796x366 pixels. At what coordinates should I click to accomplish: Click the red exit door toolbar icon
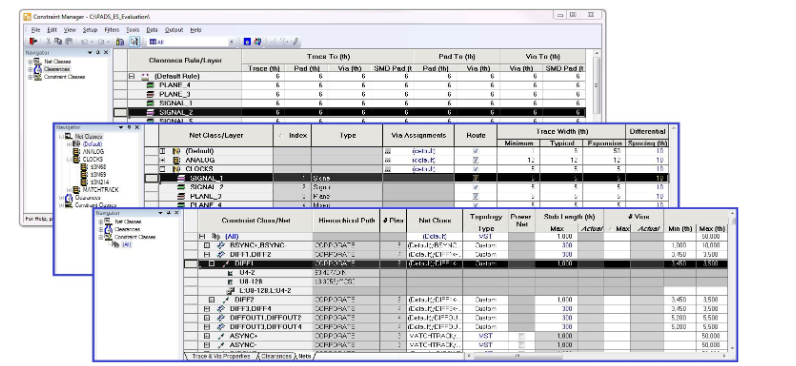tap(33, 42)
